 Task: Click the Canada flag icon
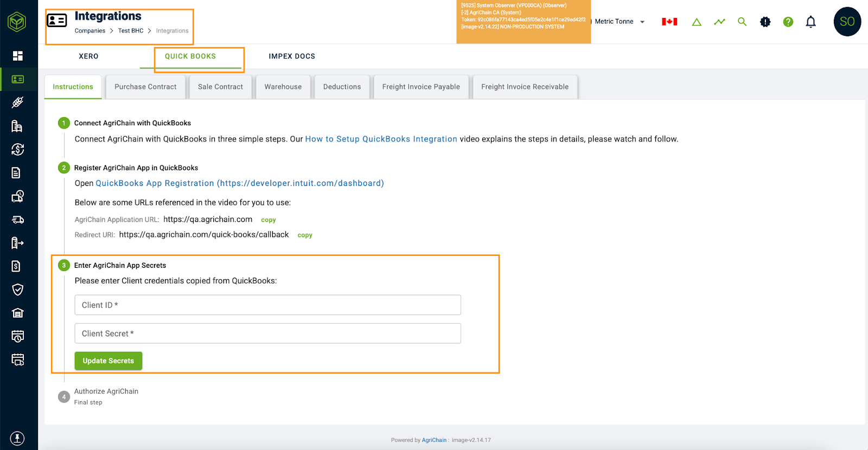(669, 22)
